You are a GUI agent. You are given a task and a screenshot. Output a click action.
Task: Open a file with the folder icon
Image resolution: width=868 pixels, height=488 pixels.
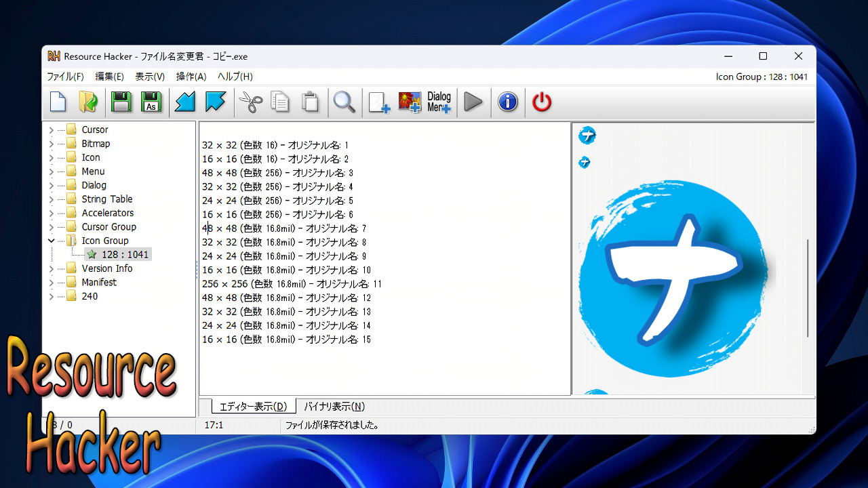tap(88, 102)
